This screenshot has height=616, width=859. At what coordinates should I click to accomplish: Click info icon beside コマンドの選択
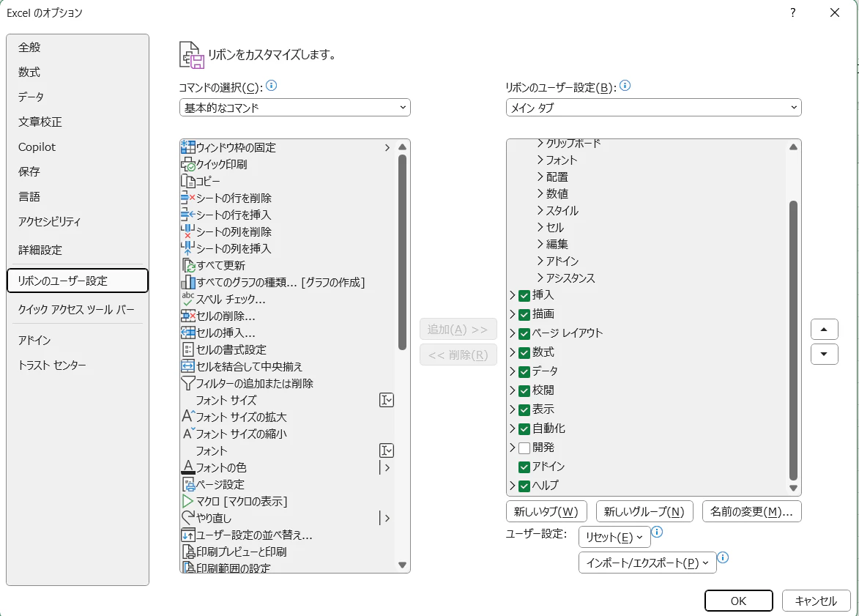click(x=271, y=86)
